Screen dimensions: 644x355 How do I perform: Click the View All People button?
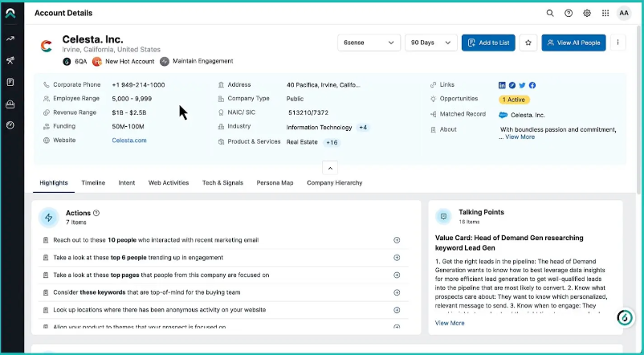[573, 43]
